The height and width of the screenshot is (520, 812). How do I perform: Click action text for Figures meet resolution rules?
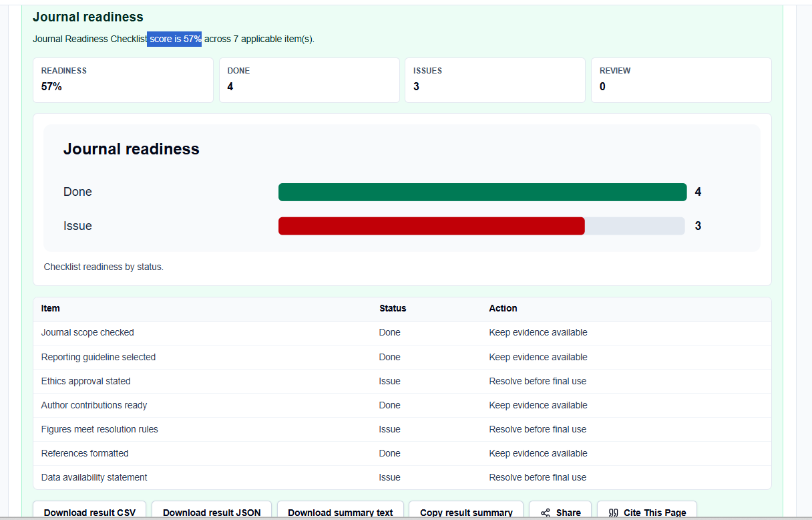tap(538, 429)
